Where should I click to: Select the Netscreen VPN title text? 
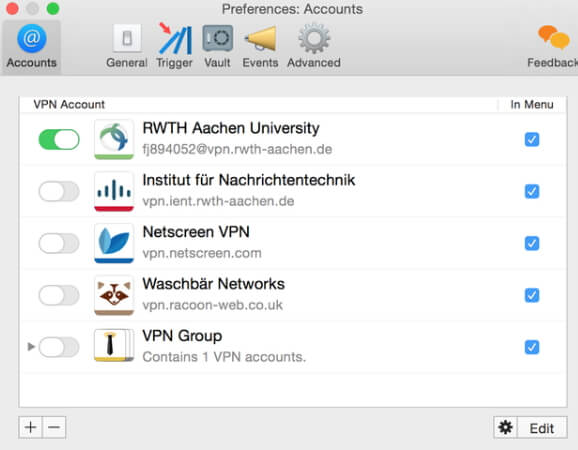196,232
